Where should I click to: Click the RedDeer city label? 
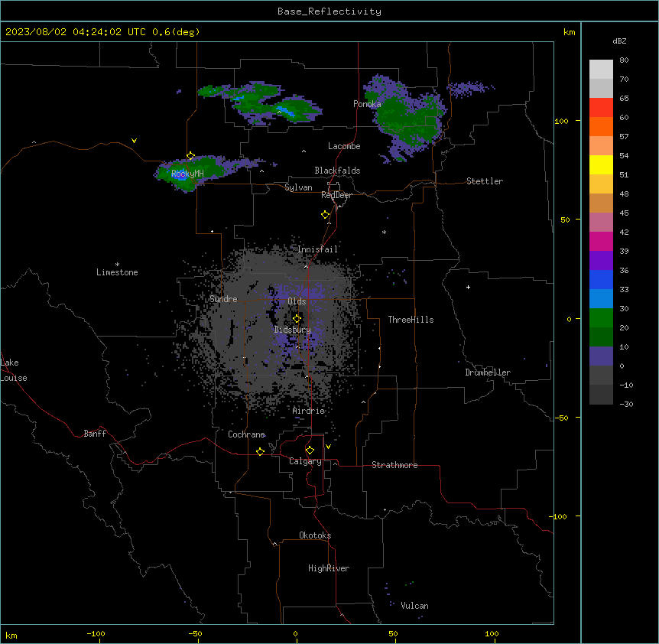[x=337, y=195]
